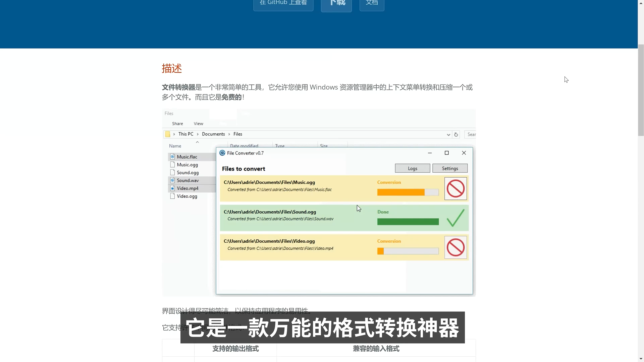Open the address bar history dropdown
Image resolution: width=644 pixels, height=362 pixels.
coord(448,135)
